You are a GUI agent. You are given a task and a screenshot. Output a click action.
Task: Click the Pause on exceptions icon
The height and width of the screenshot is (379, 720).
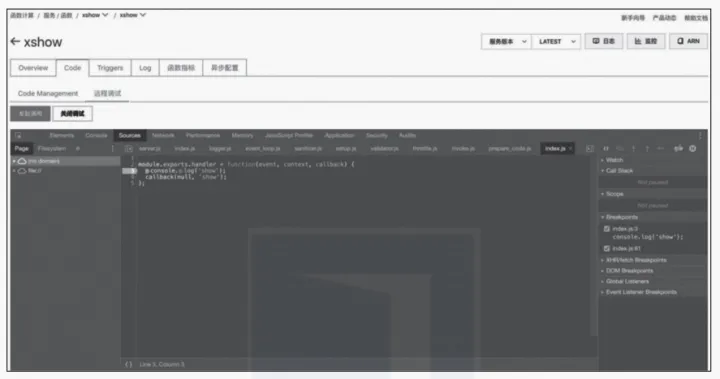692,148
